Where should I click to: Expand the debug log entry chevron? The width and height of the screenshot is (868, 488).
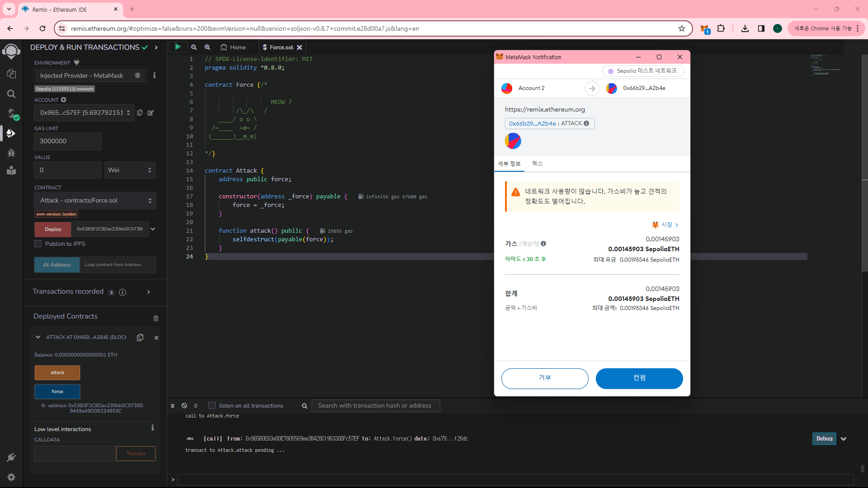[844, 439]
